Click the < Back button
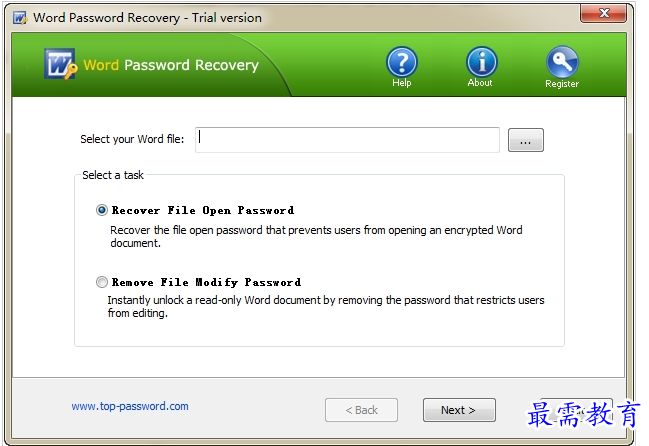 click(x=361, y=410)
